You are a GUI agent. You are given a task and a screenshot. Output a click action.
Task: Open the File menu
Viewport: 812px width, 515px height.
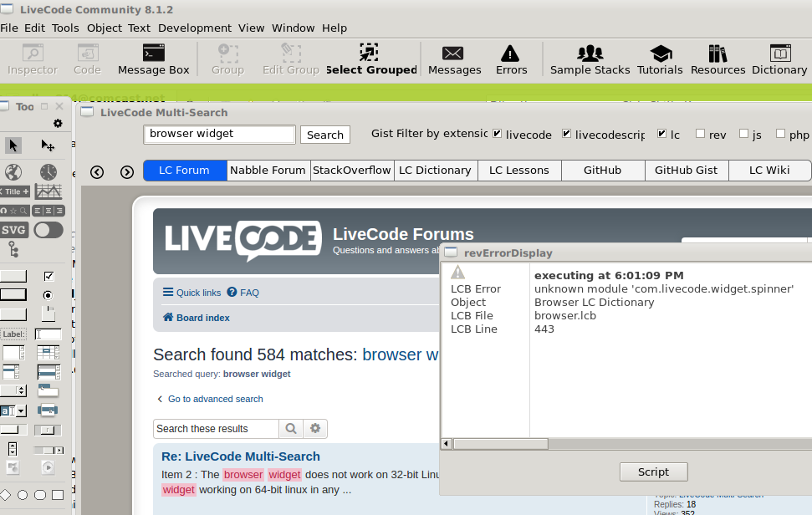click(x=9, y=28)
